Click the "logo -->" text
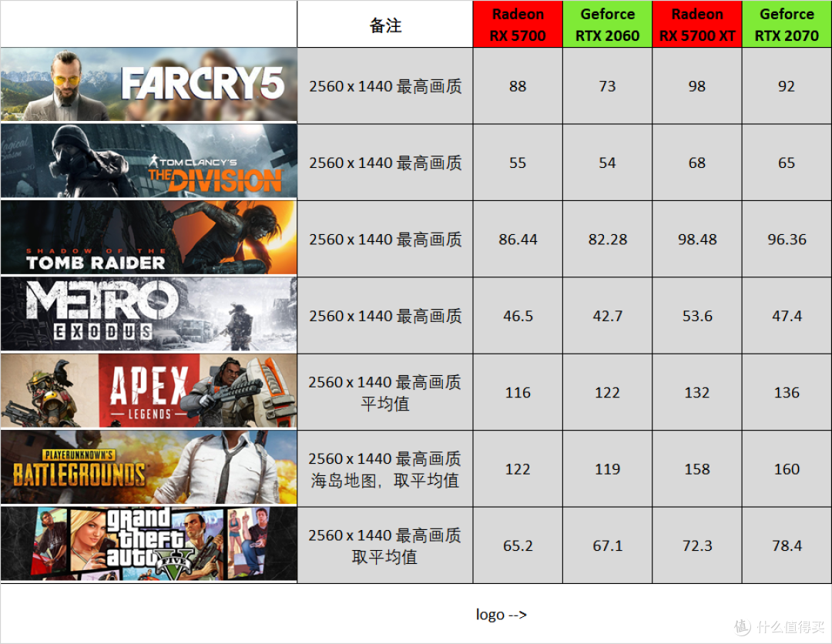The image size is (832, 644). coord(502,614)
